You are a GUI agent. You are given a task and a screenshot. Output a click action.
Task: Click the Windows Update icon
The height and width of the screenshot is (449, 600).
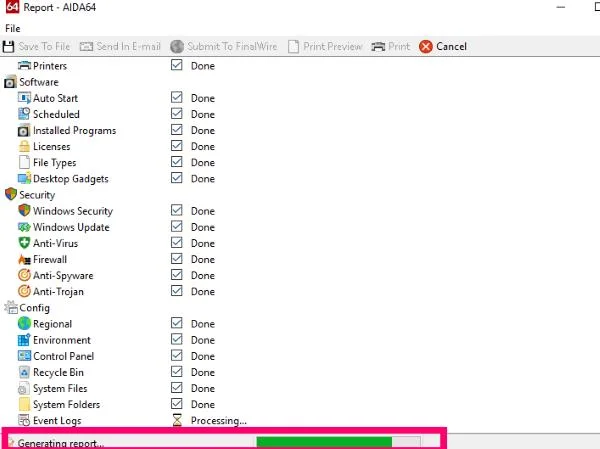point(24,227)
